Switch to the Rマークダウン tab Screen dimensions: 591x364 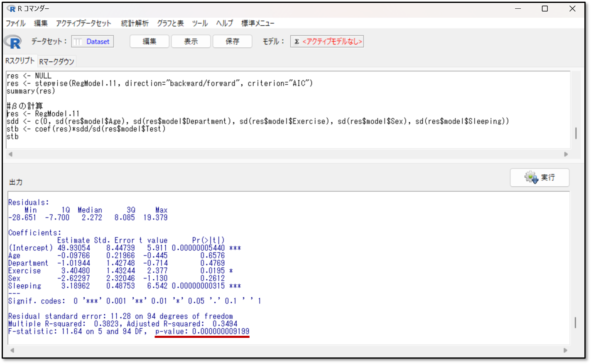(56, 61)
